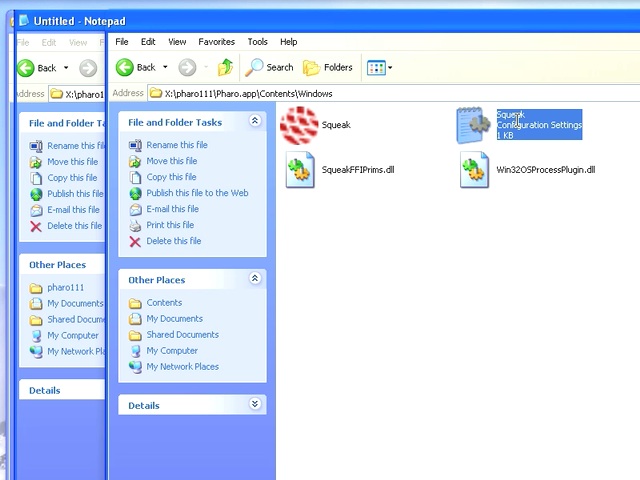Screen dimensions: 640x480
Task: Click the address bar path X:\pharo111\Pharo.app\Contents\Windows
Action: pyautogui.click(x=249, y=93)
